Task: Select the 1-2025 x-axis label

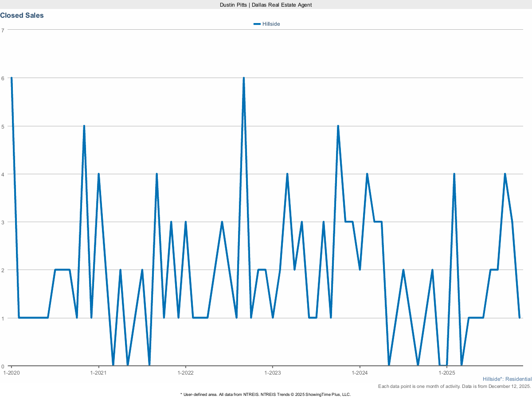Action: click(446, 372)
